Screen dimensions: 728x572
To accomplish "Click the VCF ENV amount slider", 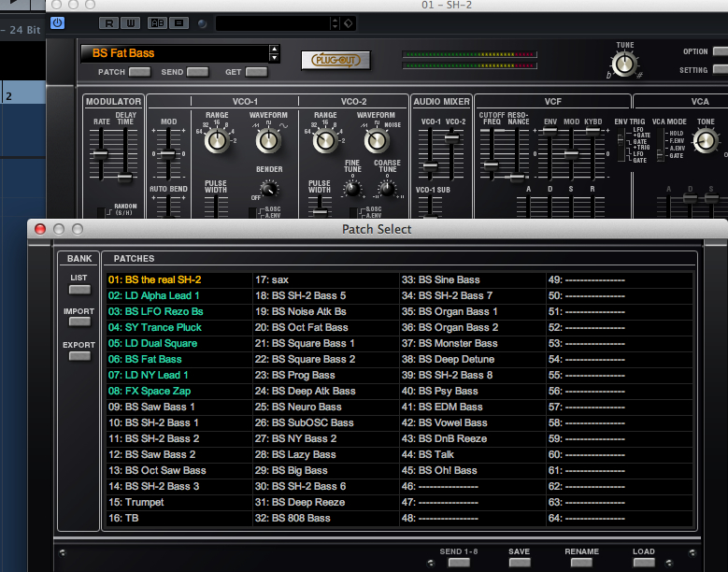I will 550,132.
